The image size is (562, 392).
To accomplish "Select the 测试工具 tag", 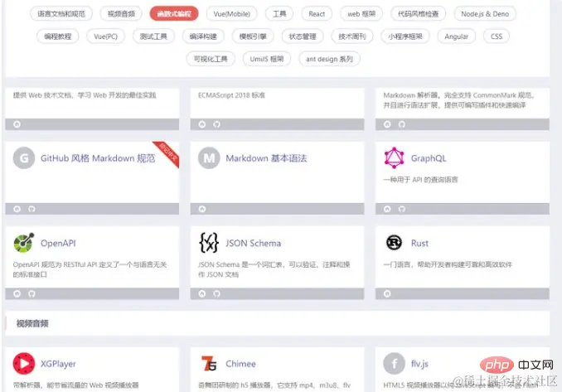I will point(153,36).
